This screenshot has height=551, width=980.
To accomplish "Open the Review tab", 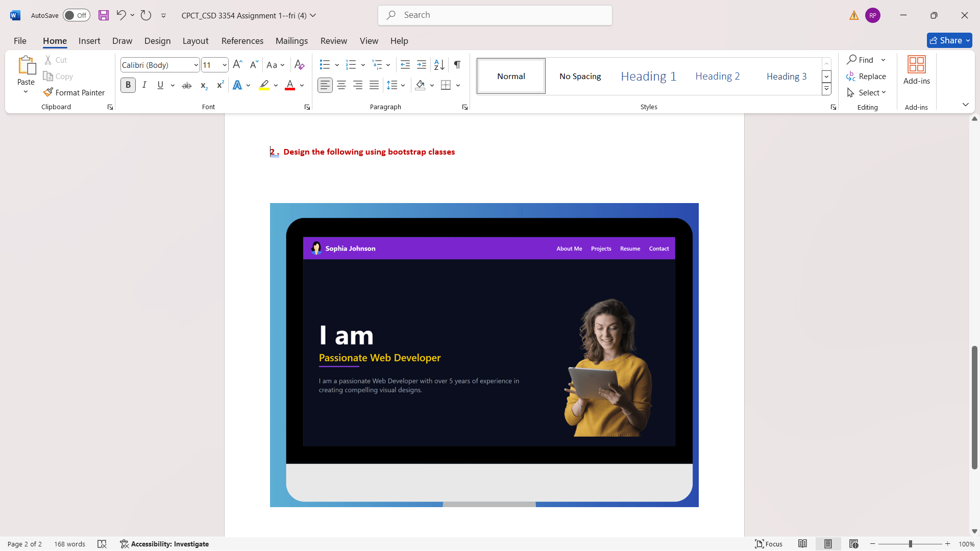I will pyautogui.click(x=333, y=41).
